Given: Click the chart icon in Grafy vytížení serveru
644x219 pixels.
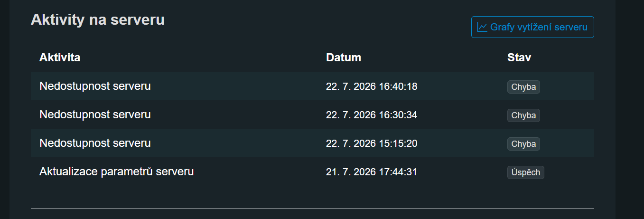Looking at the screenshot, I should (482, 27).
